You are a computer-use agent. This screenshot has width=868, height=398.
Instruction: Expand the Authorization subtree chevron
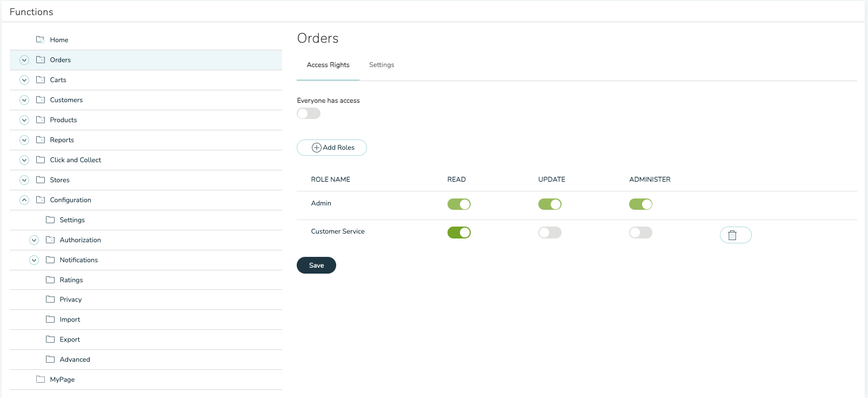pyautogui.click(x=34, y=240)
